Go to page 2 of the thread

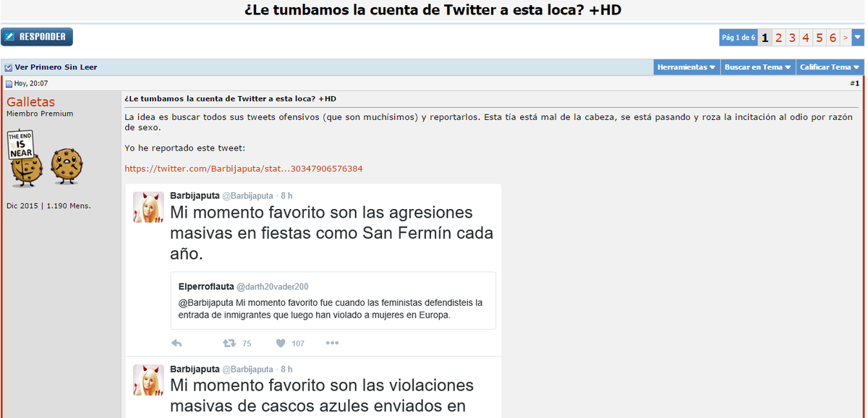[x=778, y=37]
